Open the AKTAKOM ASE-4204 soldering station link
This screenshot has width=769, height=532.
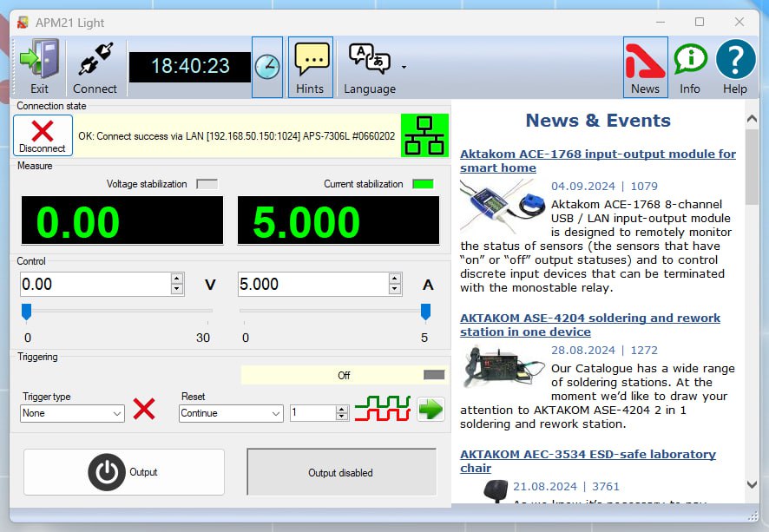pos(589,325)
